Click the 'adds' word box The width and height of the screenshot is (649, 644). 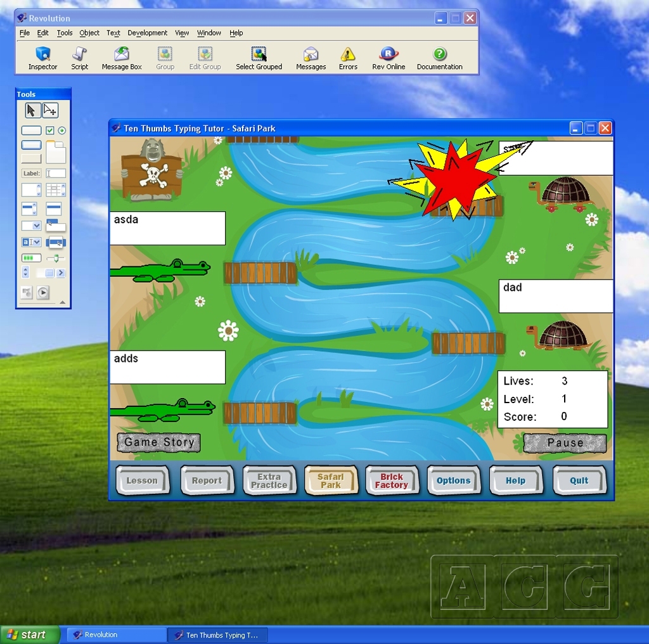pyautogui.click(x=167, y=368)
